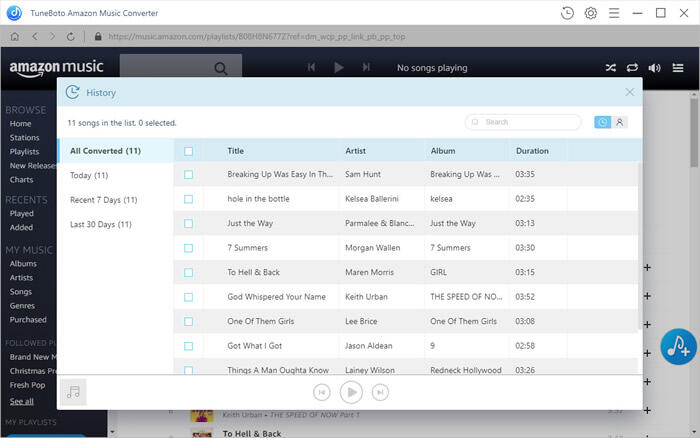Open Stations in Amazon Music sidebar
This screenshot has width=700, height=438.
tap(25, 138)
